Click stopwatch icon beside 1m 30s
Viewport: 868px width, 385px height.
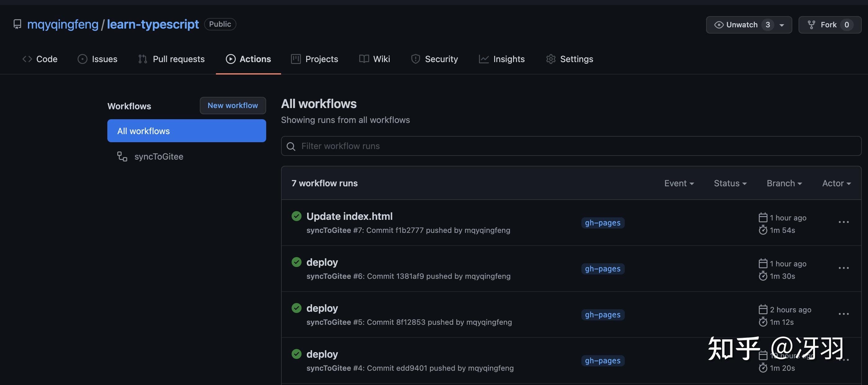[x=763, y=276]
